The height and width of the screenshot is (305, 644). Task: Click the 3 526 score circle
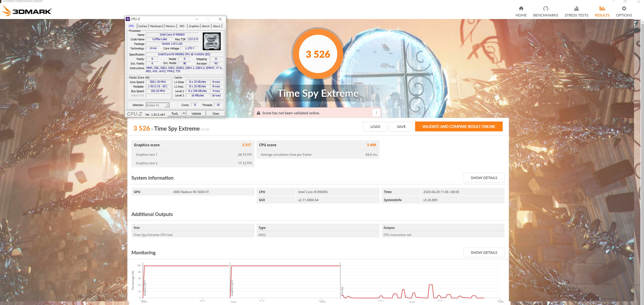318,54
